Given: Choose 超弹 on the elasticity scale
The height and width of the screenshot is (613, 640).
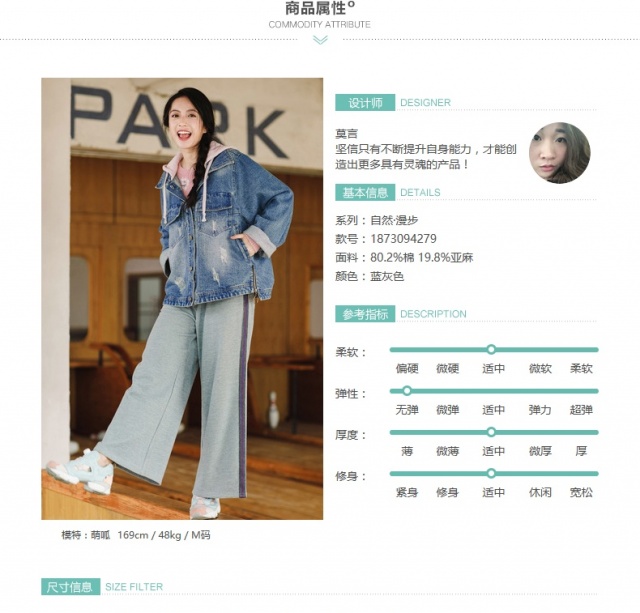Looking at the screenshot, I should [581, 410].
